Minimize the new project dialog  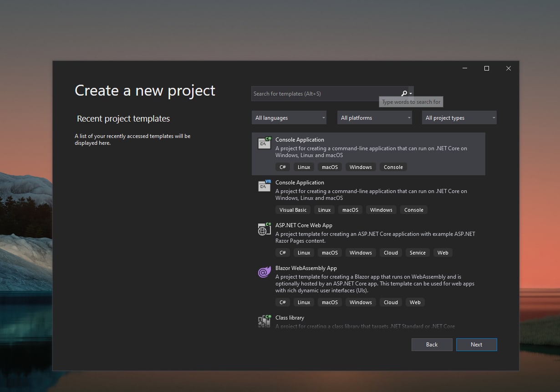pyautogui.click(x=464, y=68)
